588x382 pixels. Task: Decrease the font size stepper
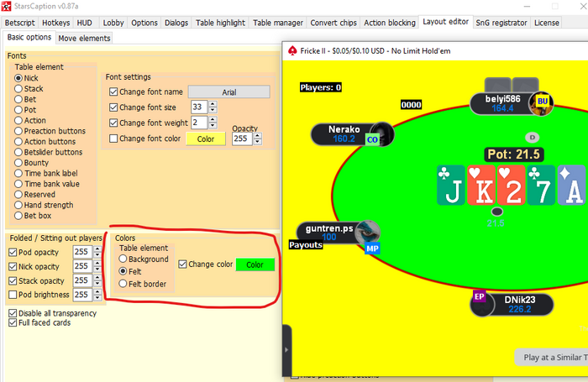click(213, 110)
